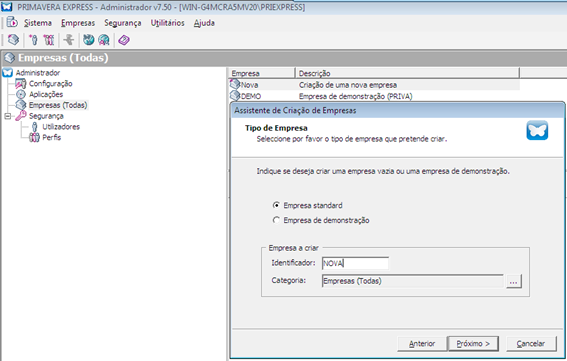The width and height of the screenshot is (567, 361).
Task: Select the Empresa standard radio button
Action: (276, 205)
